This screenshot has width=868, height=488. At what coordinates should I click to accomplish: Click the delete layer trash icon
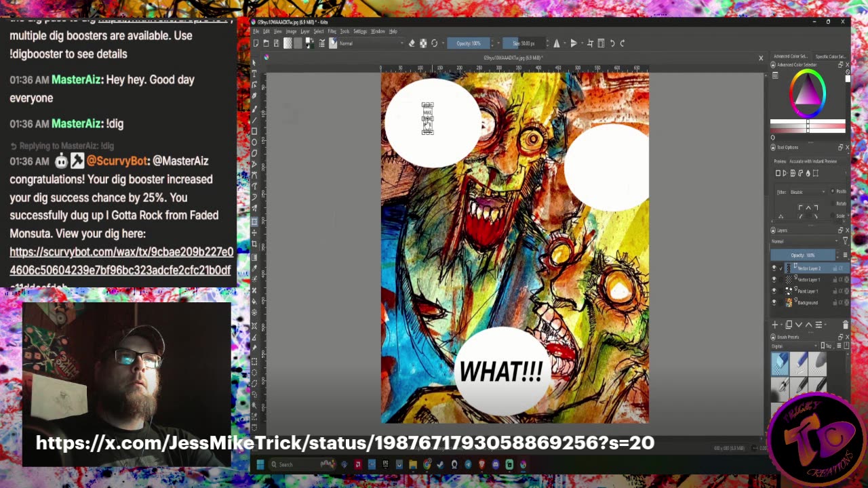click(846, 325)
